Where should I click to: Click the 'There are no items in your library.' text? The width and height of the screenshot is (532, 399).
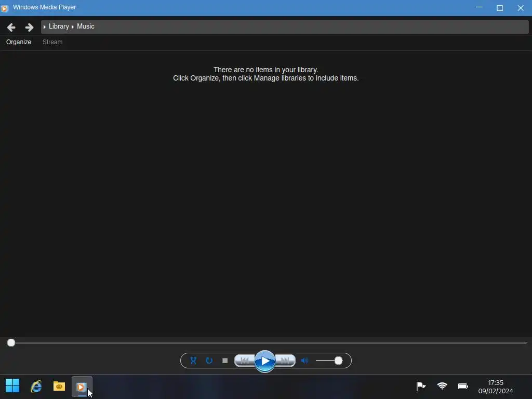[x=265, y=70]
